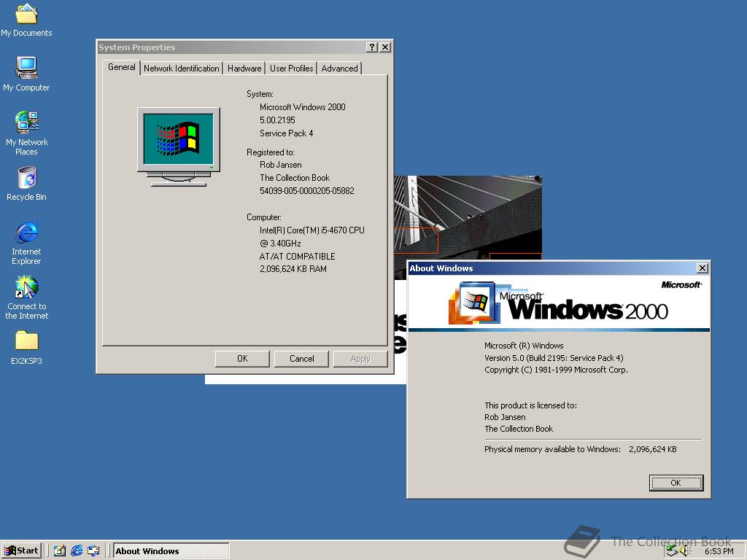The height and width of the screenshot is (560, 747).
Task: Click the disabled Apply button
Action: pyautogui.click(x=360, y=359)
